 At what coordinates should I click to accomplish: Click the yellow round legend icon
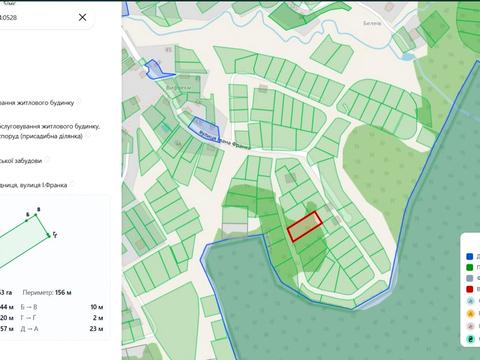(x=470, y=313)
